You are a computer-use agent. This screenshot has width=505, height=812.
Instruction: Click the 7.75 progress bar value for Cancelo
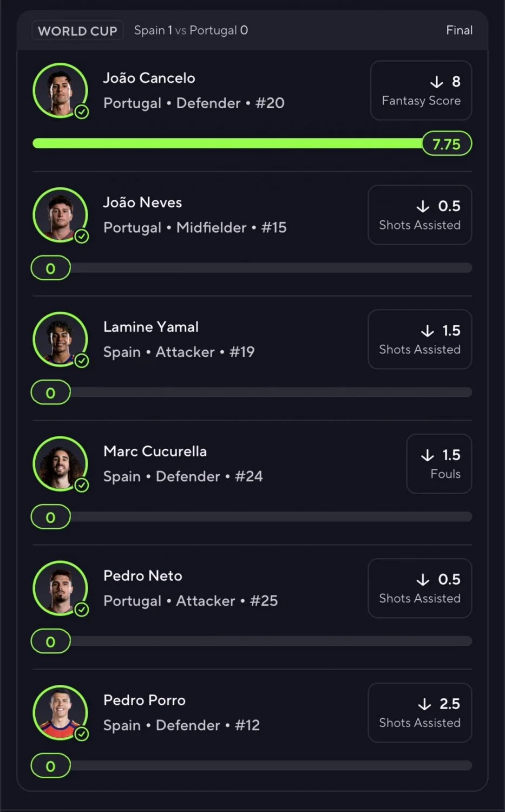(447, 143)
